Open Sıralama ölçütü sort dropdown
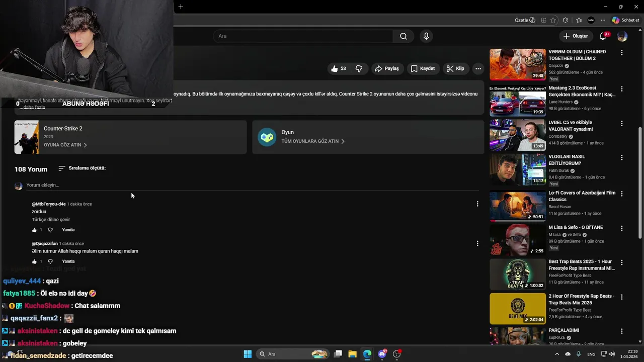 pyautogui.click(x=82, y=168)
